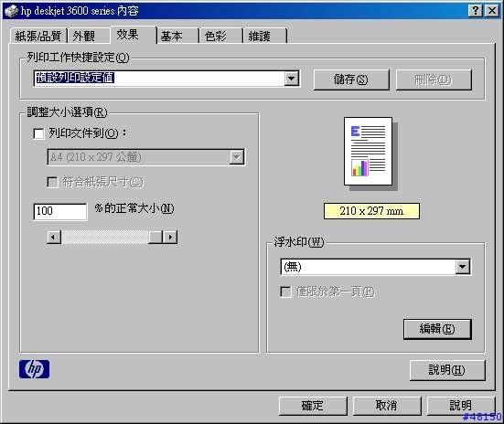Click the 取消 button
504x424 pixels.
tap(387, 406)
